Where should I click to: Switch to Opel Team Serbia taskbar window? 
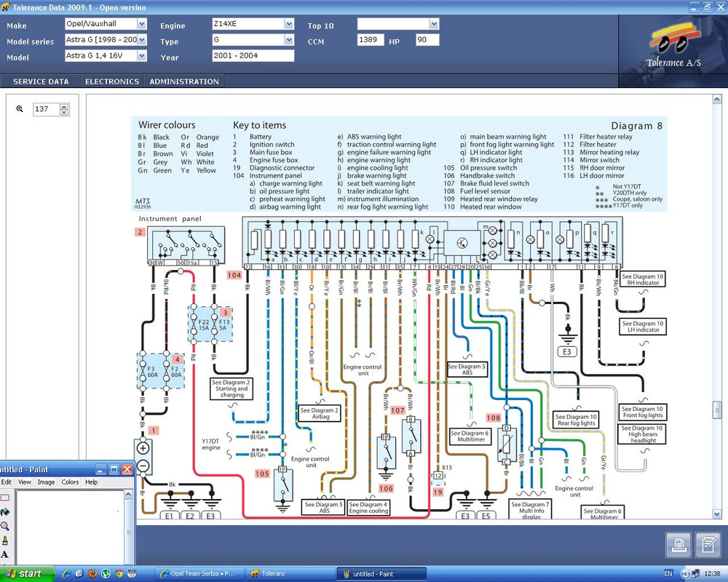click(x=198, y=574)
